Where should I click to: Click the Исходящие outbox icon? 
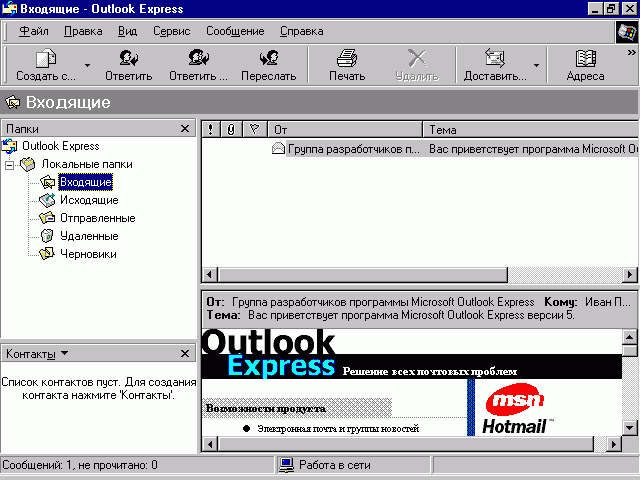[x=47, y=200]
